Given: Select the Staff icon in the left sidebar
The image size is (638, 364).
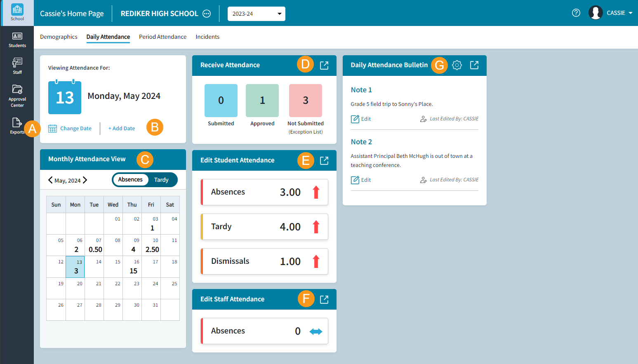Looking at the screenshot, I should click(17, 65).
